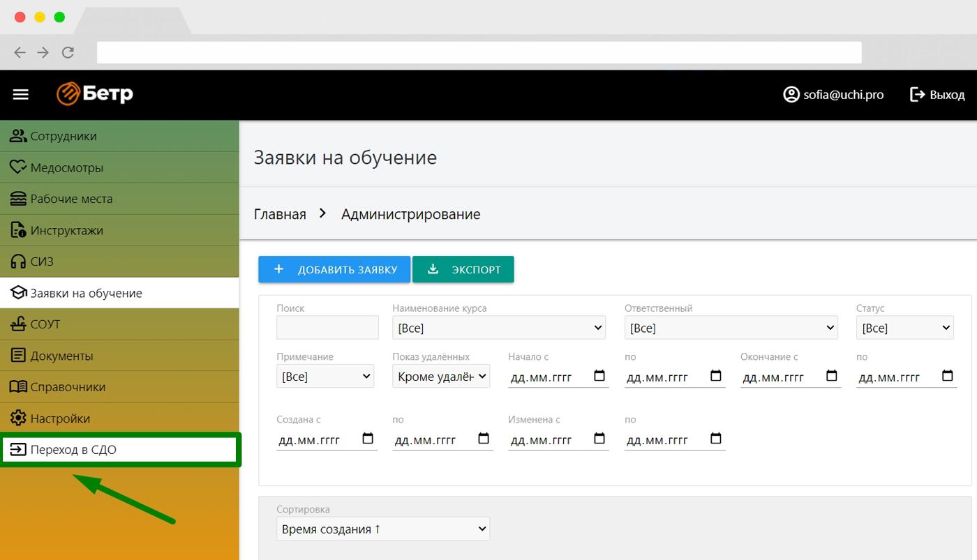Open Рабочие места in the sidebar
The image size is (977, 560).
pos(119,199)
